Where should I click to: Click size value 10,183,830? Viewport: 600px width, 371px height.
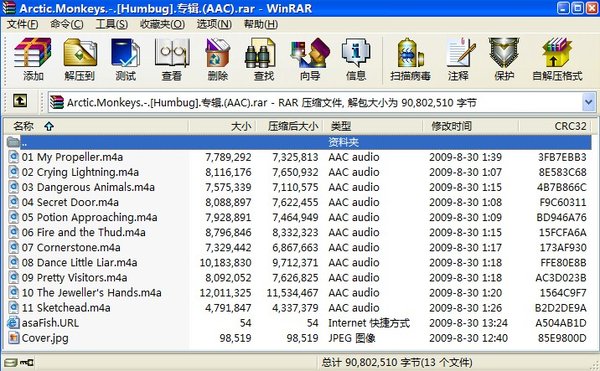click(225, 262)
